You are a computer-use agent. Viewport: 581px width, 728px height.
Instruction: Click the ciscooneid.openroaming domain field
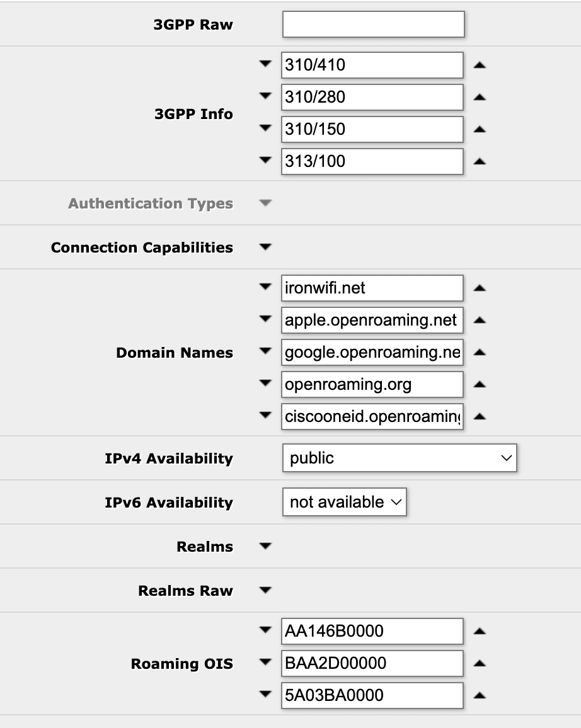coord(372,416)
